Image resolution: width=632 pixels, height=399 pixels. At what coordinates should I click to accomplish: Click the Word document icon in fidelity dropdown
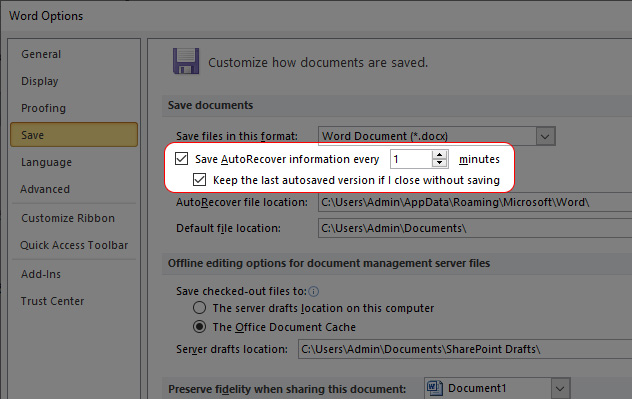434,388
